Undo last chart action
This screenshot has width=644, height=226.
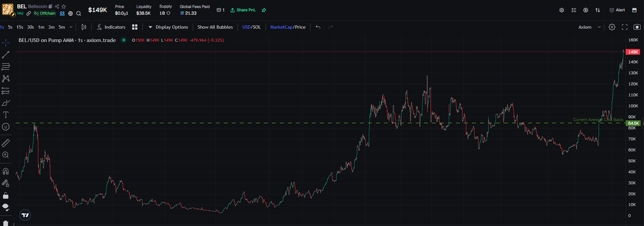point(318,27)
